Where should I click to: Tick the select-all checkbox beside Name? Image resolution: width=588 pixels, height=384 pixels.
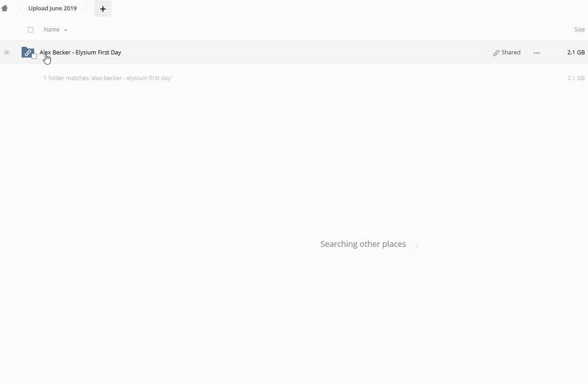coord(30,30)
